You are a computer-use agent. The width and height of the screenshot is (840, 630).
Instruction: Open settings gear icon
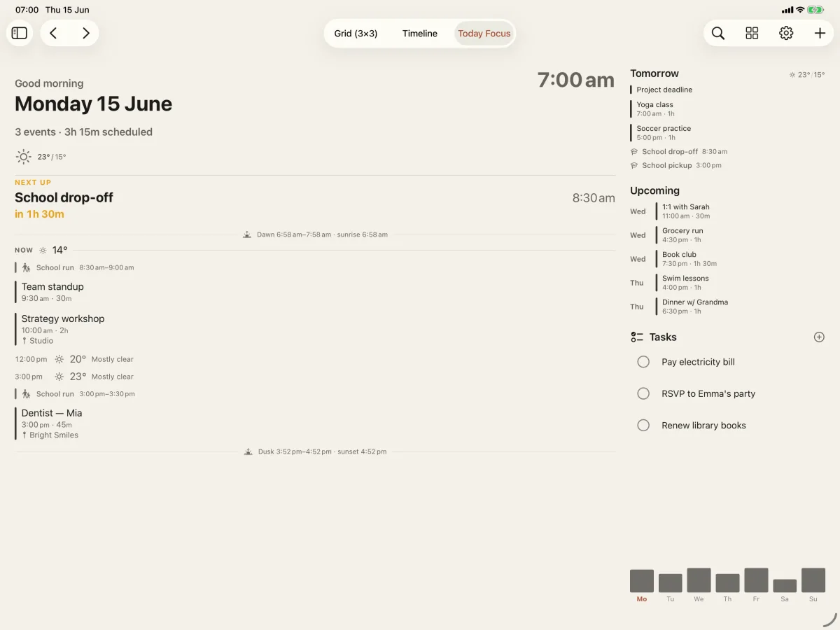click(786, 33)
